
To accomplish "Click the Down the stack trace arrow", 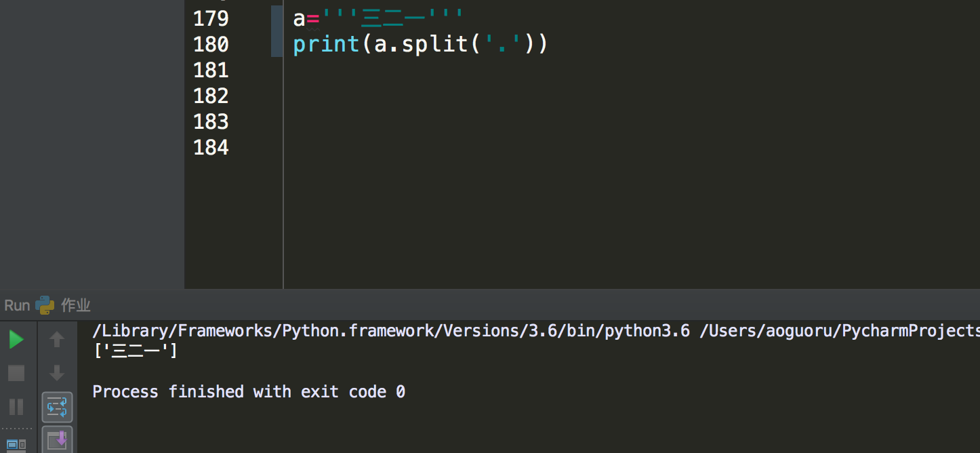I will point(57,372).
